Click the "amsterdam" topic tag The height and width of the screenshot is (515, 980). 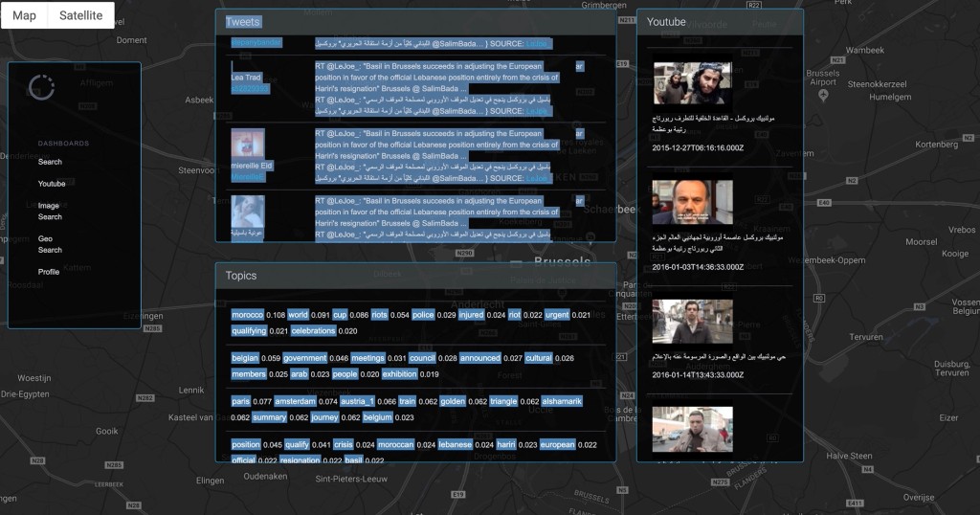click(295, 401)
